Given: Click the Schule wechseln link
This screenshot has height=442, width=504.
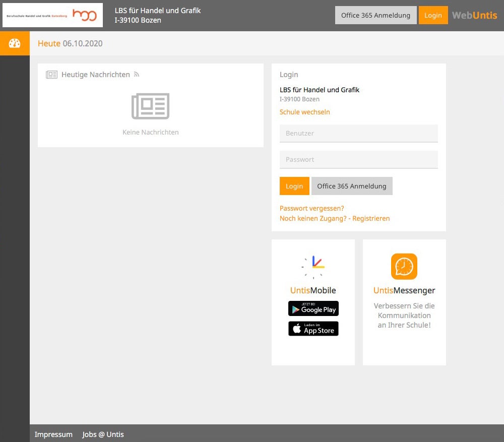Looking at the screenshot, I should tap(304, 112).
